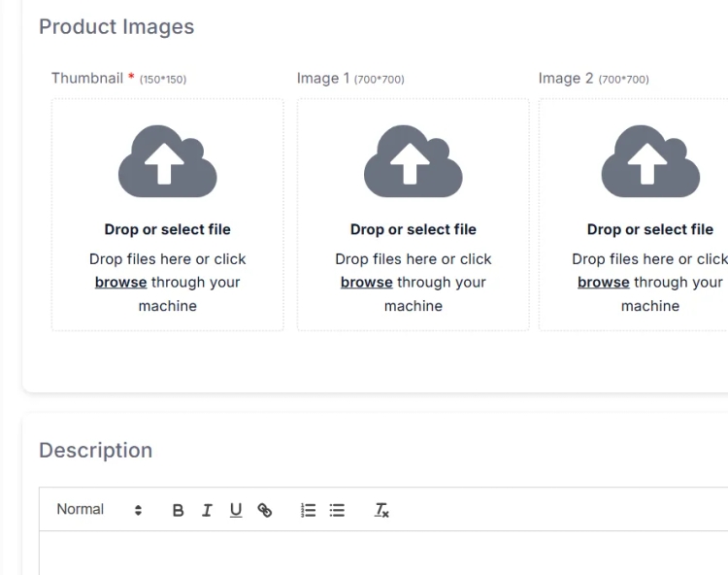Select the Image 1 drop zone box
Screen dimensions: 728x575
(413, 214)
